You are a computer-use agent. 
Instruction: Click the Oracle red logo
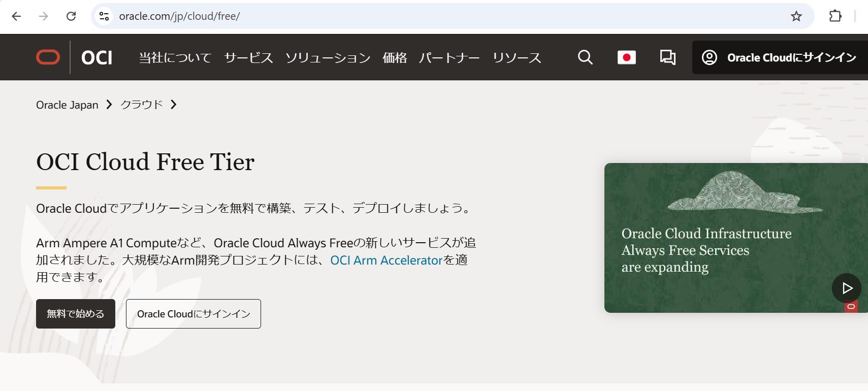coord(48,57)
